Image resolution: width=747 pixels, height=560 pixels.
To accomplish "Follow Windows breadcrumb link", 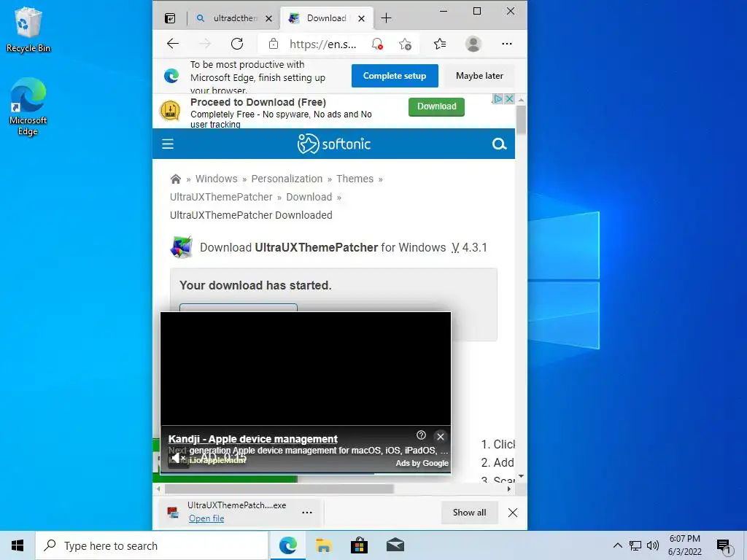I will coord(216,179).
